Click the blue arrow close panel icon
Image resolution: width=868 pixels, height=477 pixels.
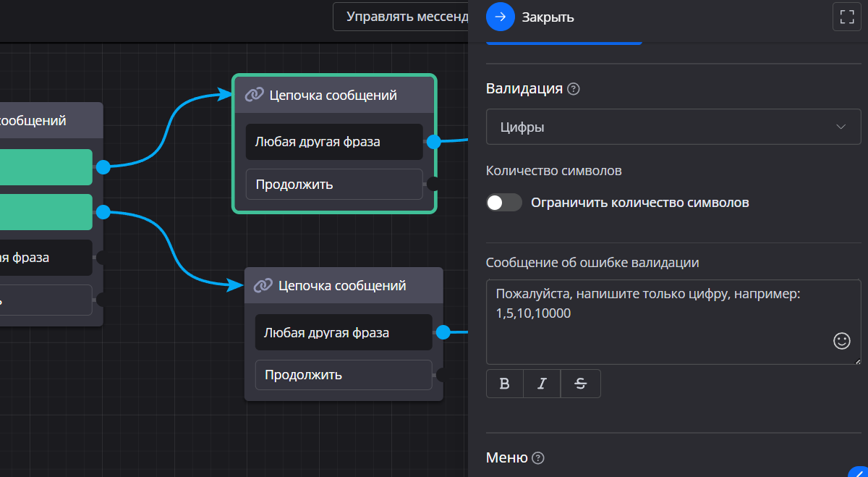(x=500, y=17)
